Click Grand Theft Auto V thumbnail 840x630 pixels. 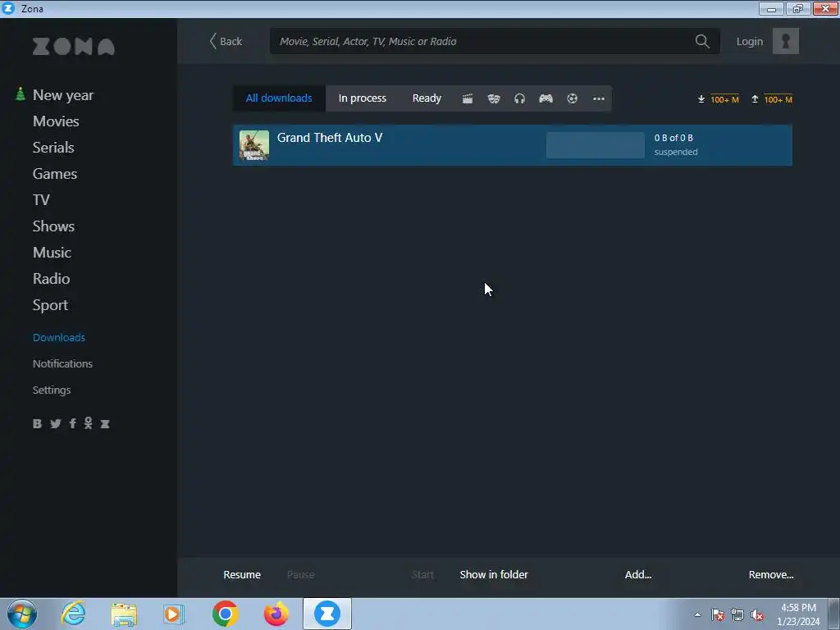(254, 145)
